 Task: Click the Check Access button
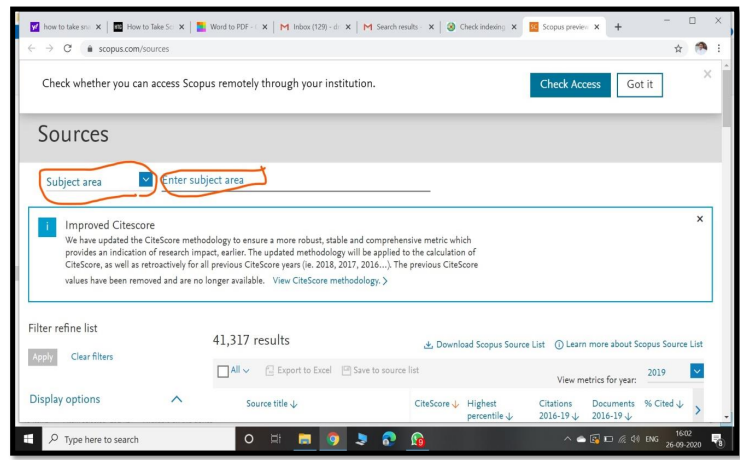tap(569, 85)
